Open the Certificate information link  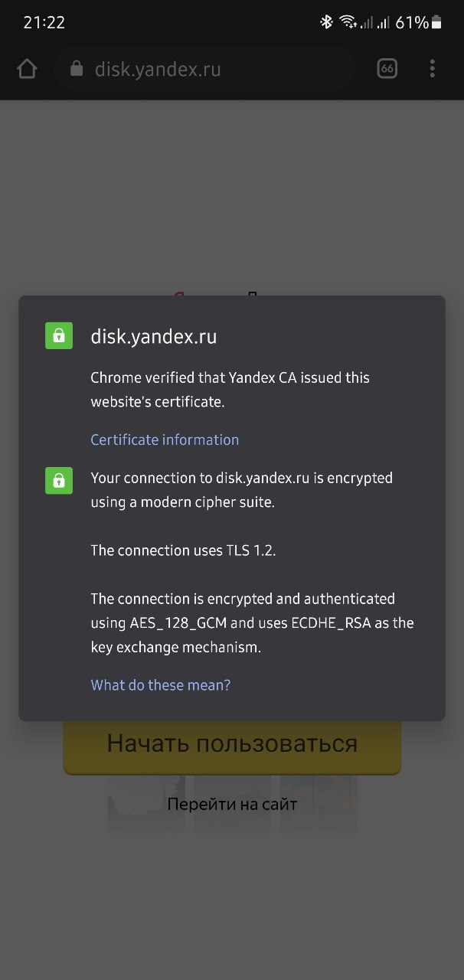pos(165,439)
